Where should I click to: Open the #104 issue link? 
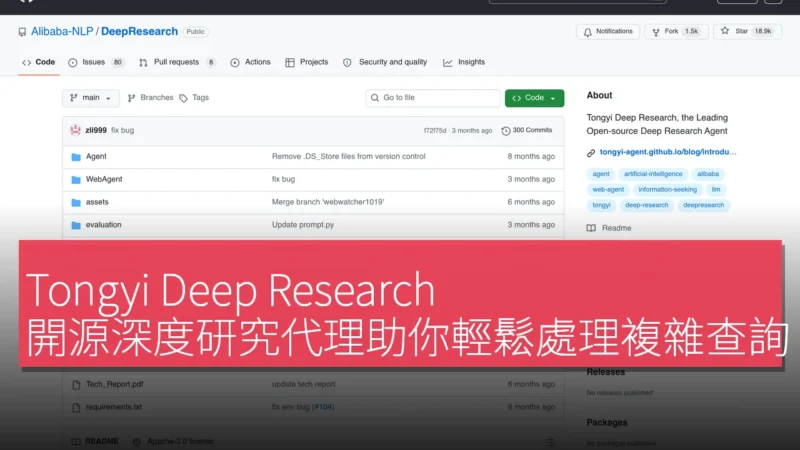(x=323, y=407)
